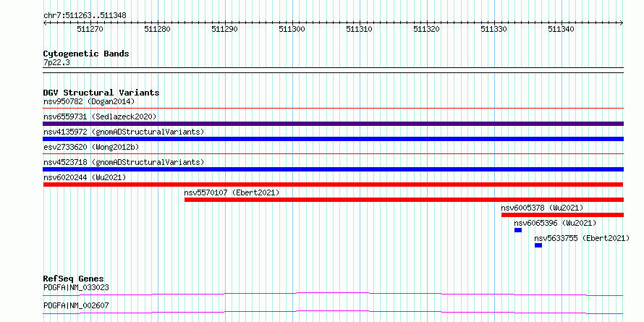Click ruler position 511300

[292, 29]
